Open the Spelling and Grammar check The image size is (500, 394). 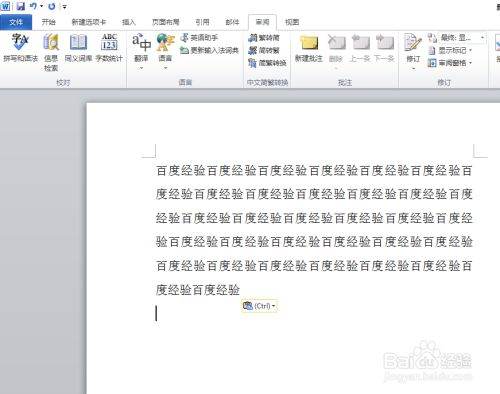(x=20, y=48)
